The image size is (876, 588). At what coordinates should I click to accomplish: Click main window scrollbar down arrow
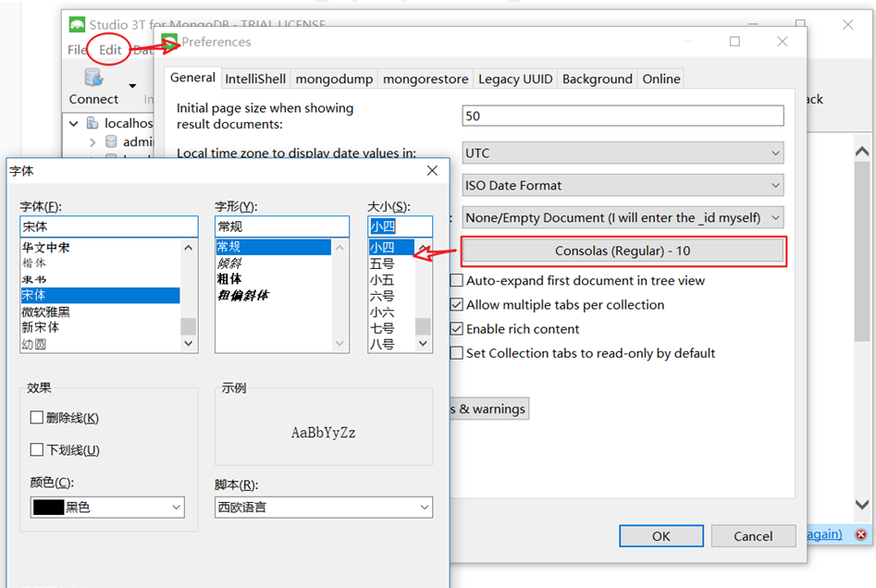click(x=862, y=504)
